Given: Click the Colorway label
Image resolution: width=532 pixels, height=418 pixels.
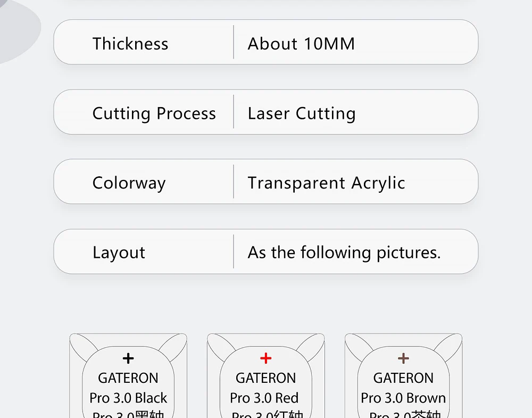Looking at the screenshot, I should (129, 183).
